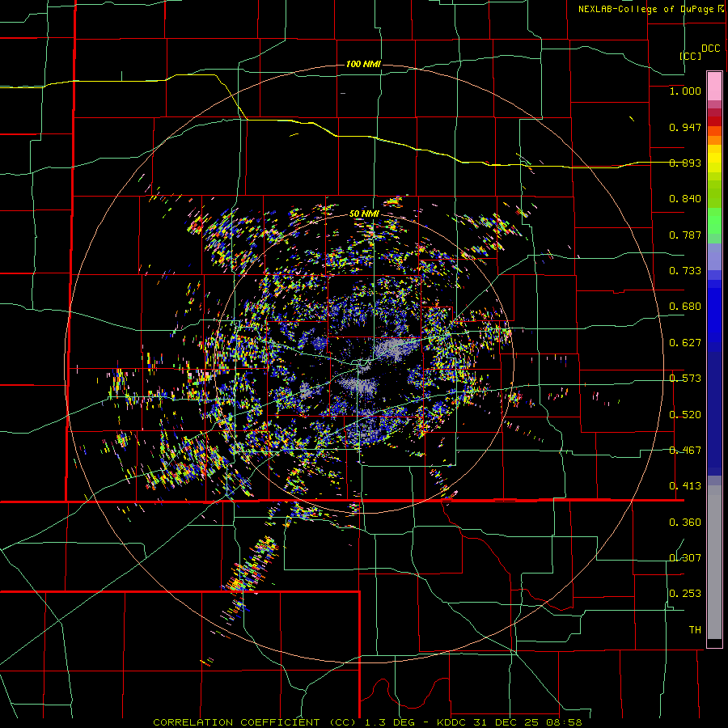Image resolution: width=728 pixels, height=728 pixels.
Task: Click the 100 NMI range ring label
Action: 363,64
